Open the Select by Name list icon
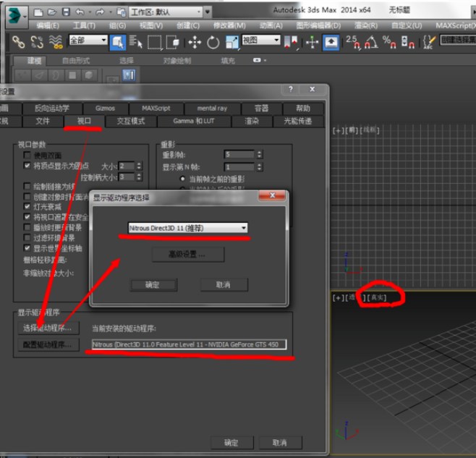This screenshot has width=476, height=458. coord(135,42)
